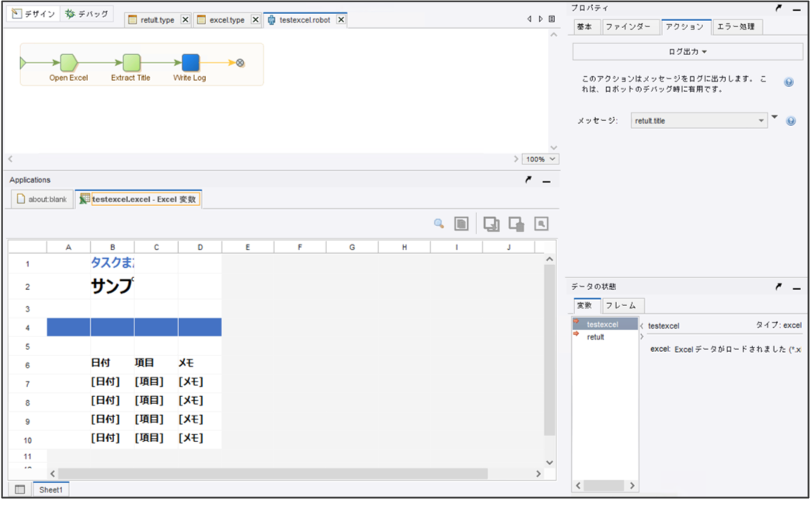Open the エラー処理 properties tab

736,27
